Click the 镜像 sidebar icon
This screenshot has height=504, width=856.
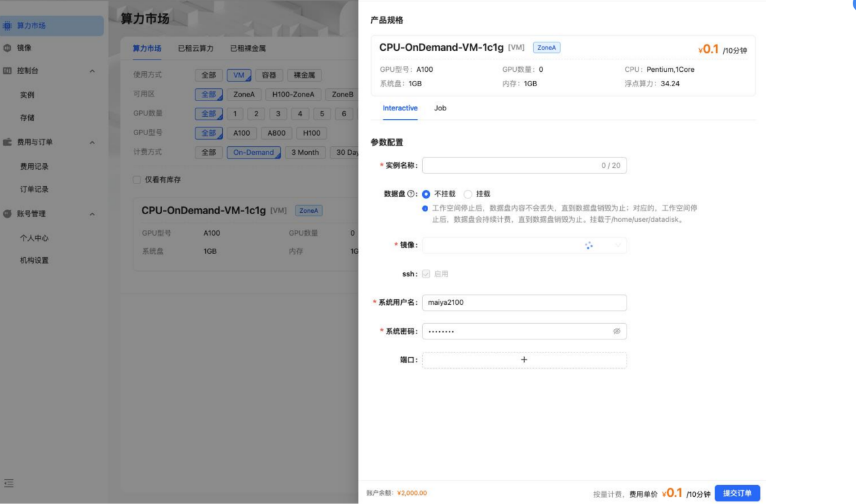[x=8, y=48]
